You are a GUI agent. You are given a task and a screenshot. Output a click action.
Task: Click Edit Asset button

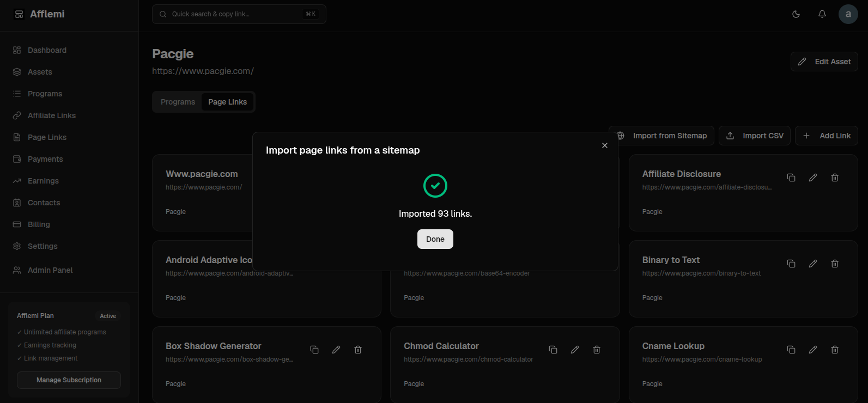point(824,62)
